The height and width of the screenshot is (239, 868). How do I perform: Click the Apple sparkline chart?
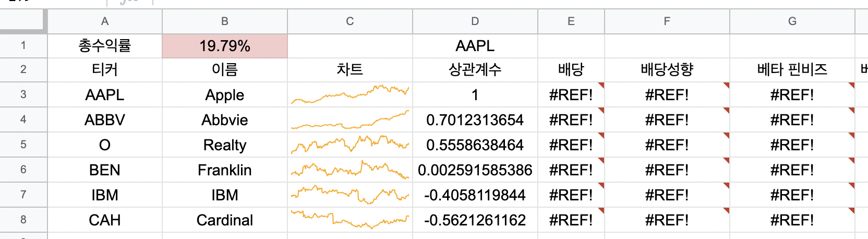tap(350, 94)
